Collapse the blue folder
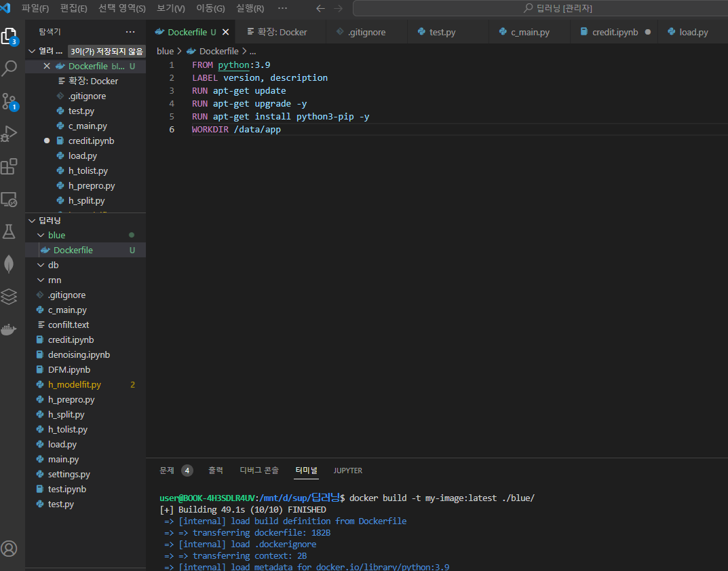Image resolution: width=728 pixels, height=571 pixels. tap(56, 235)
